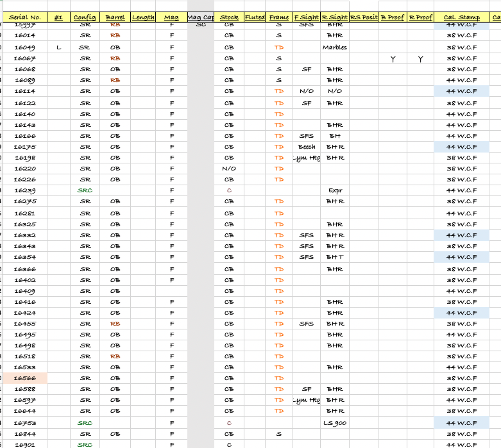Select the B Proof column header
501x448 pixels.
393,17
